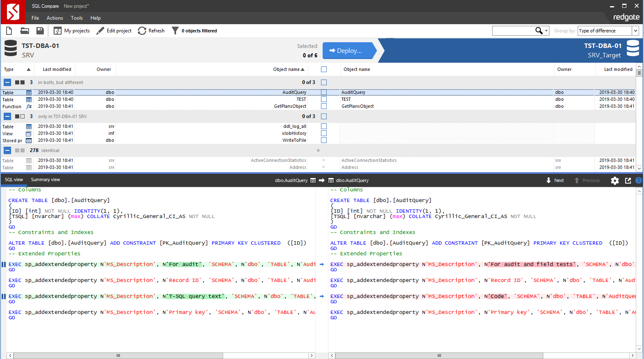Check the 'only in TST-DBA-01 SRV' group checkbox

[x=324, y=116]
